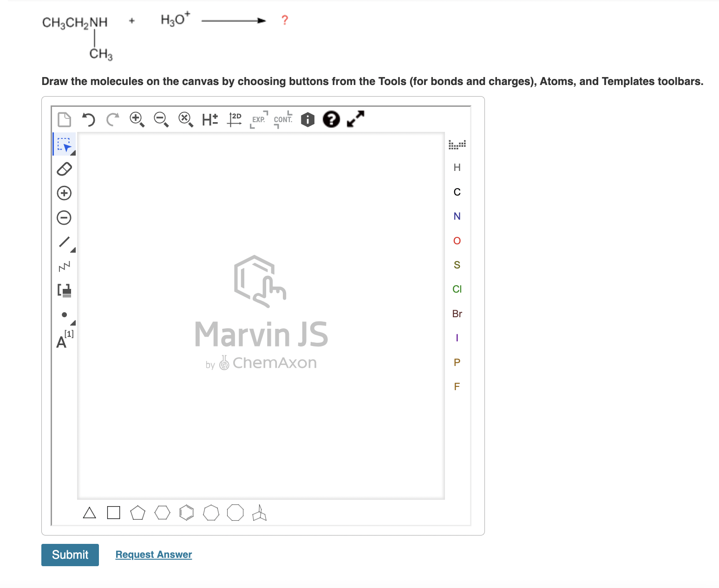Open the help question mark icon
Screen dimensions: 719x588
(x=331, y=119)
